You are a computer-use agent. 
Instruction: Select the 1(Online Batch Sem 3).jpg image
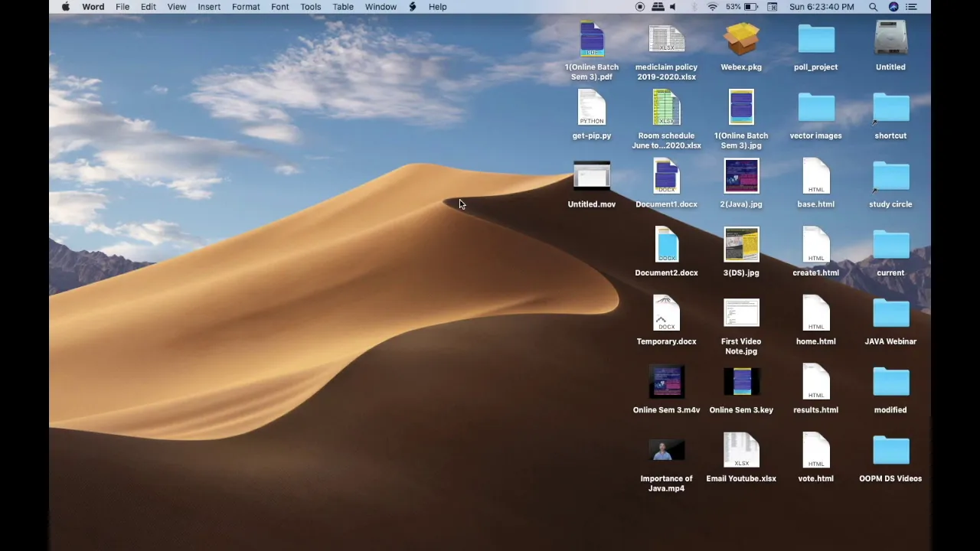[x=741, y=108]
